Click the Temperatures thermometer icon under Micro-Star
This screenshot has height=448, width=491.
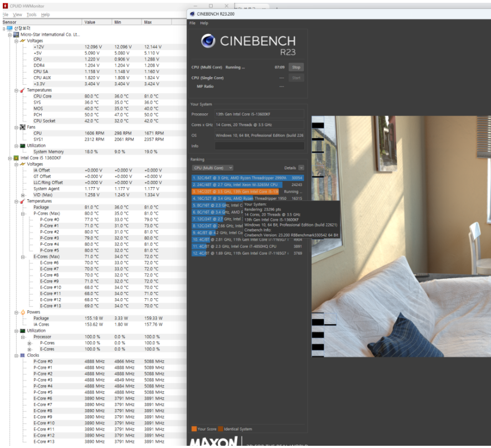[23, 90]
